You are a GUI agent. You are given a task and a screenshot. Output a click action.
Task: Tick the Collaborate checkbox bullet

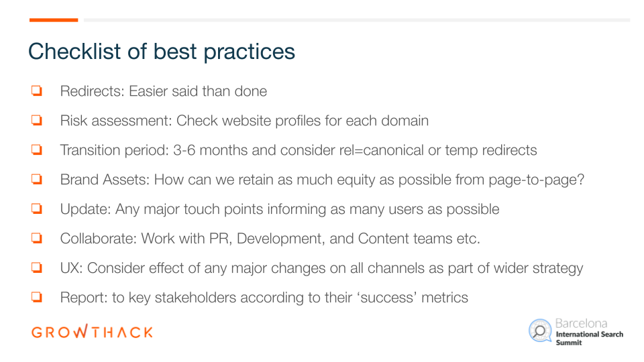click(x=37, y=238)
